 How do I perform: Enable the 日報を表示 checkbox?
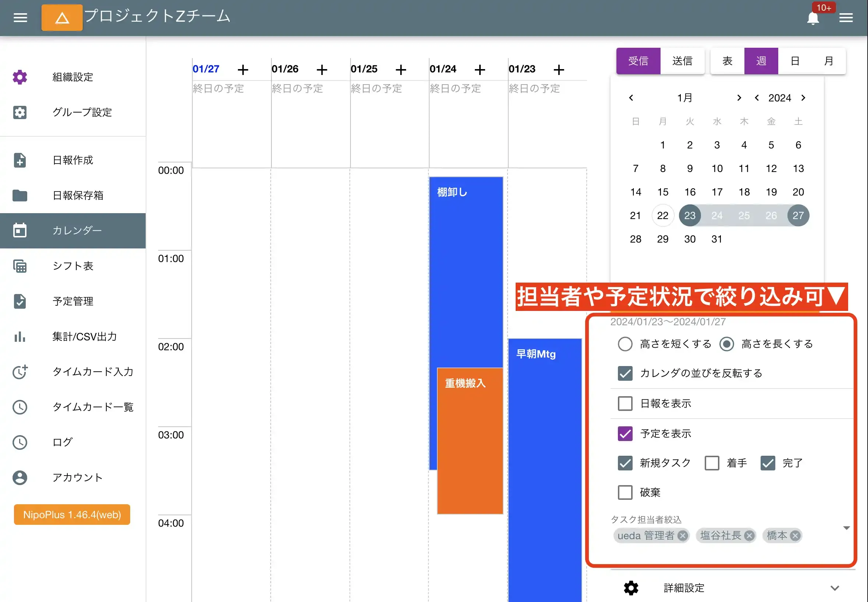[625, 403]
